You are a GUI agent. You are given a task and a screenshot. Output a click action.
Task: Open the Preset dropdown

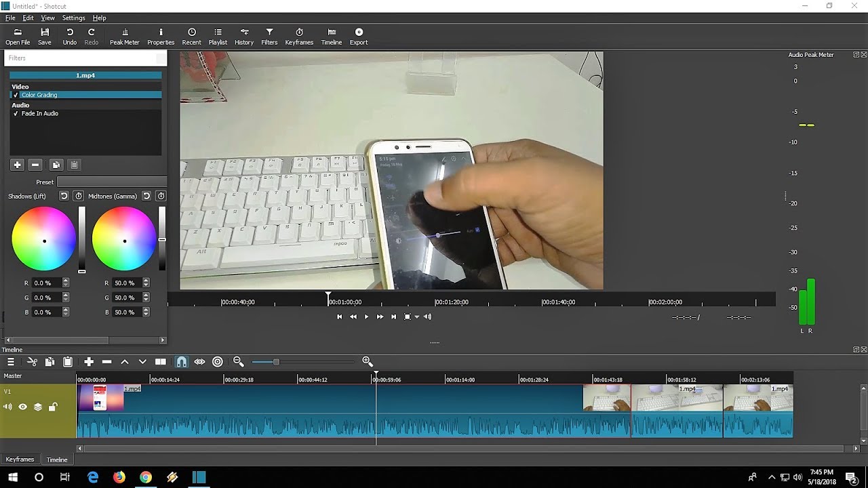coord(112,182)
